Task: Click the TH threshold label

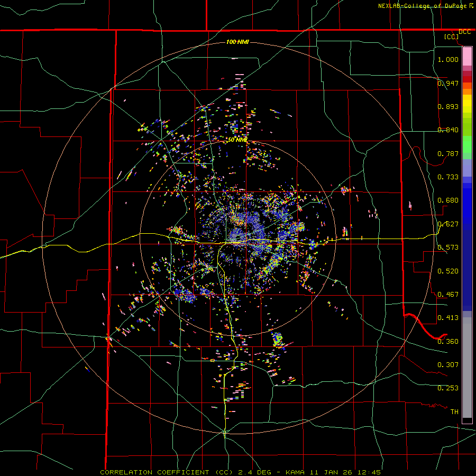Action: [x=454, y=412]
